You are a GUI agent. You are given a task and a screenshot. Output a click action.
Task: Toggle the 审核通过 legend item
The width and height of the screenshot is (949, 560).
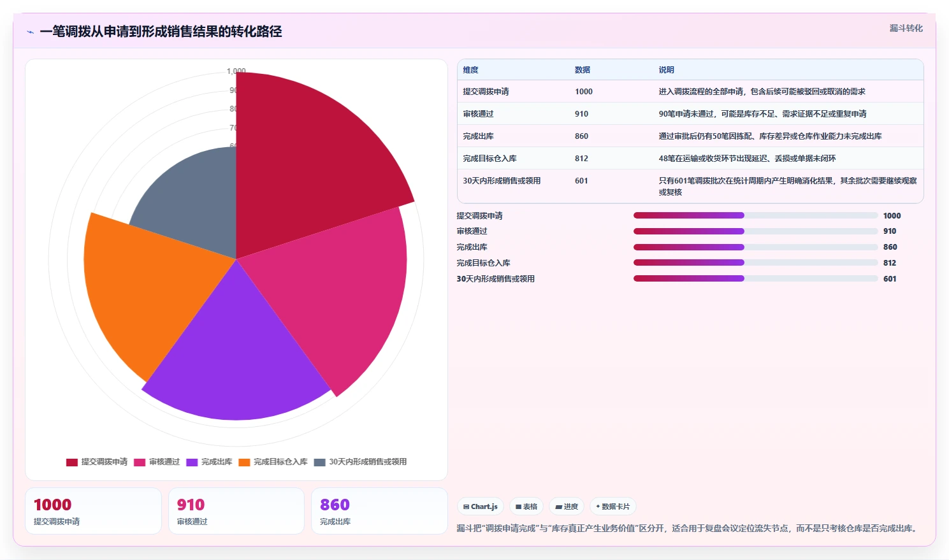click(157, 462)
